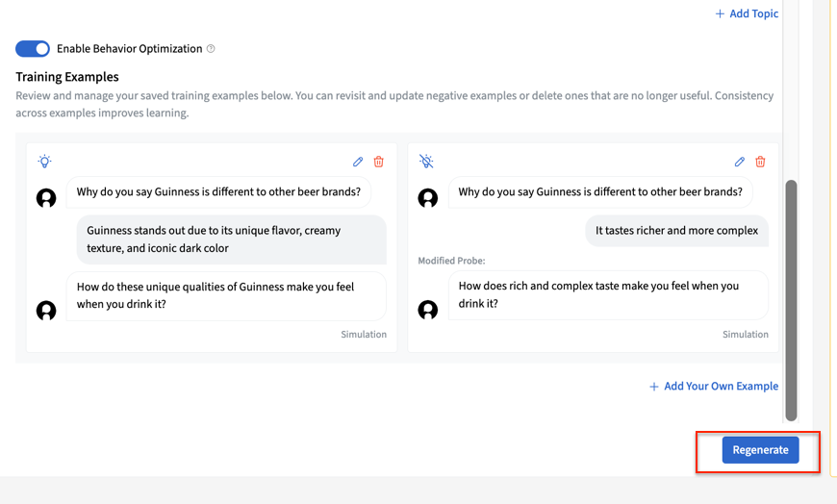The width and height of the screenshot is (837, 504).
Task: Click the lit lightbulb icon on left example
Action: click(44, 162)
